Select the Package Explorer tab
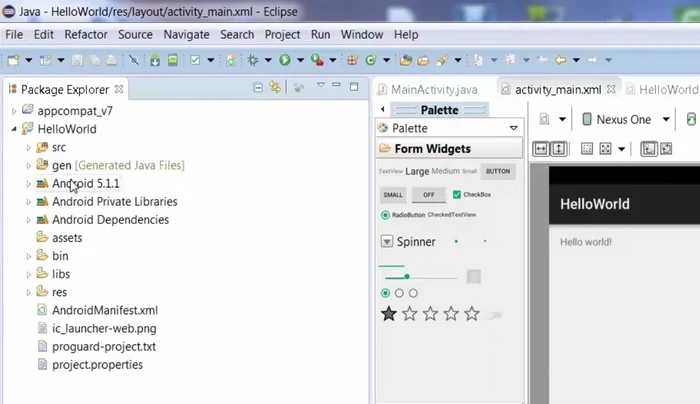700x404 pixels. point(65,90)
